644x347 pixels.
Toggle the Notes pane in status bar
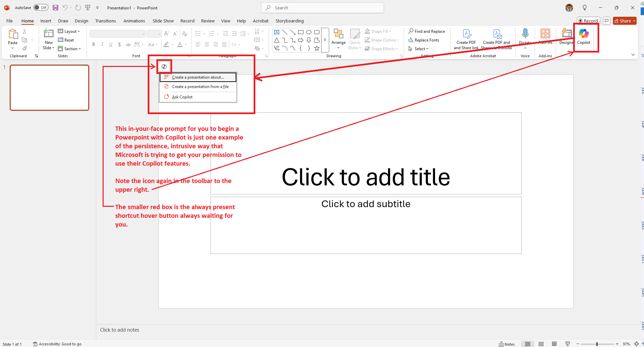507,344
